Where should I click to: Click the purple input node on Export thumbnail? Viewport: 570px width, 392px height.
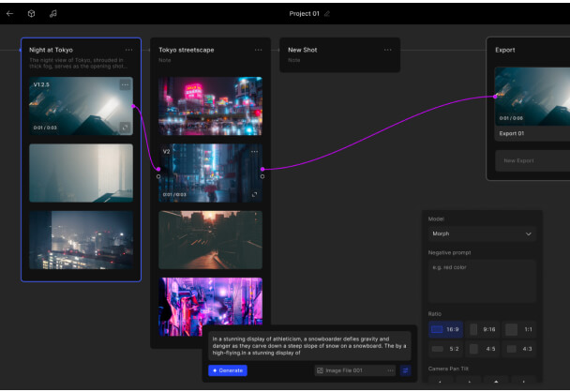(495, 97)
